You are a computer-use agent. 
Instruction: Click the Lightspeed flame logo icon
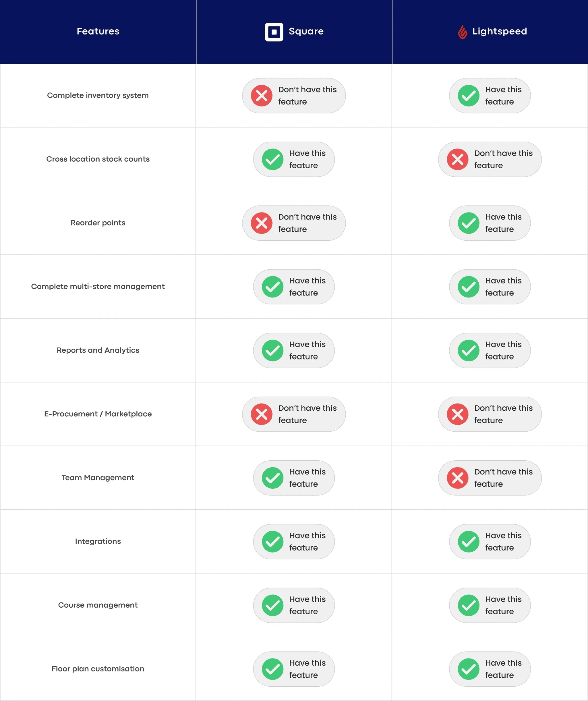click(x=462, y=32)
